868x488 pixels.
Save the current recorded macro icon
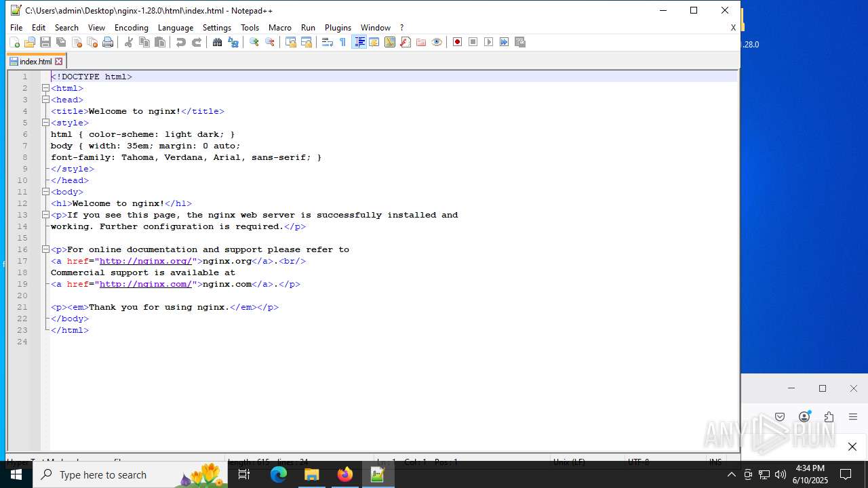[520, 42]
